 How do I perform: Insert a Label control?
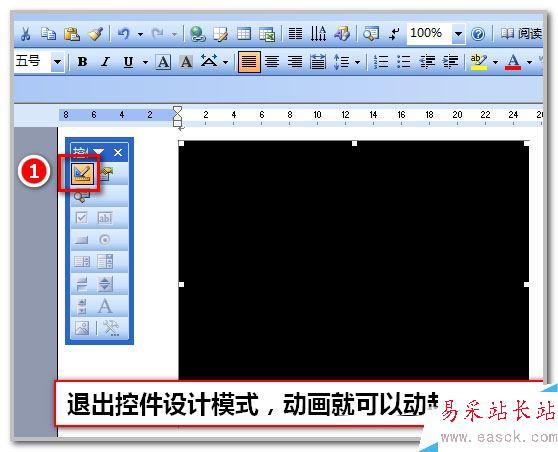click(x=105, y=306)
